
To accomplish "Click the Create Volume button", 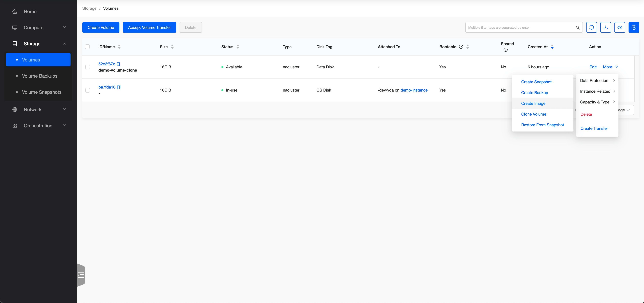I will point(101,28).
